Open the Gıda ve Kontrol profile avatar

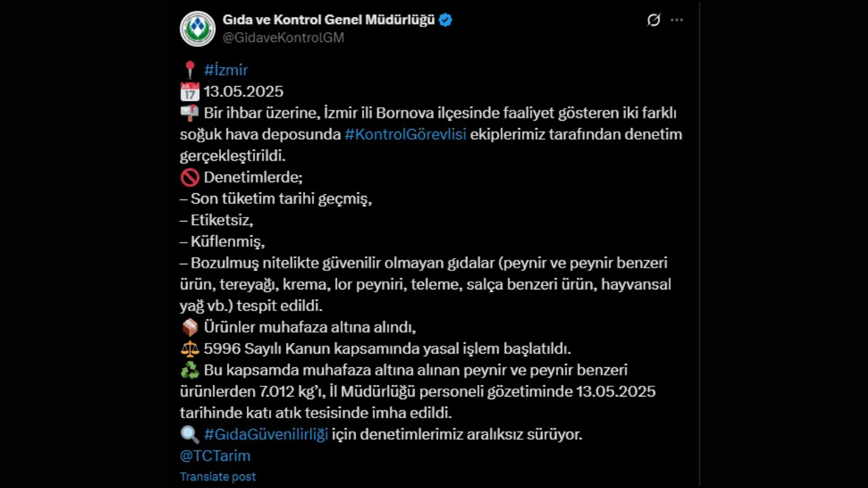pos(197,29)
